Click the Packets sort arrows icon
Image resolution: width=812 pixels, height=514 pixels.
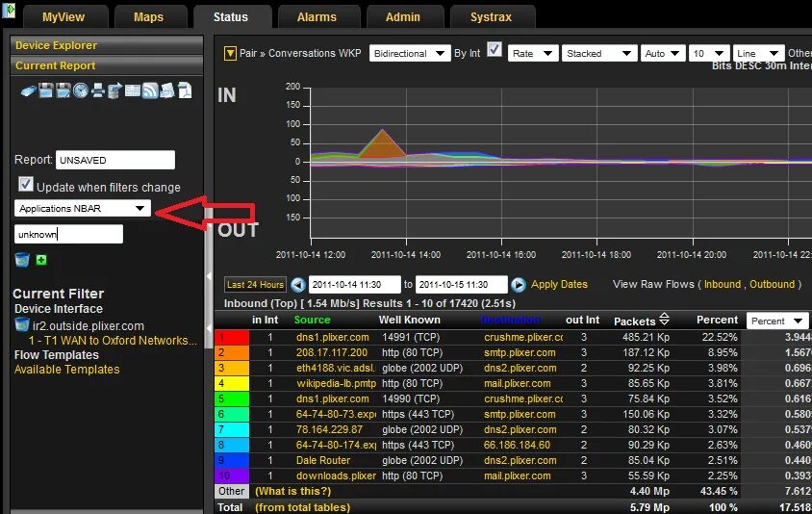point(665,320)
